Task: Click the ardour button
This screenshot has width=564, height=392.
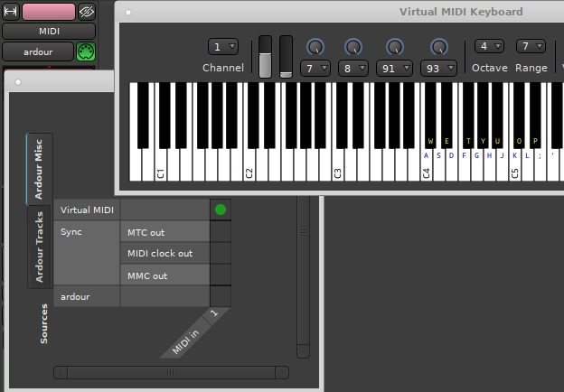Action: (37, 51)
